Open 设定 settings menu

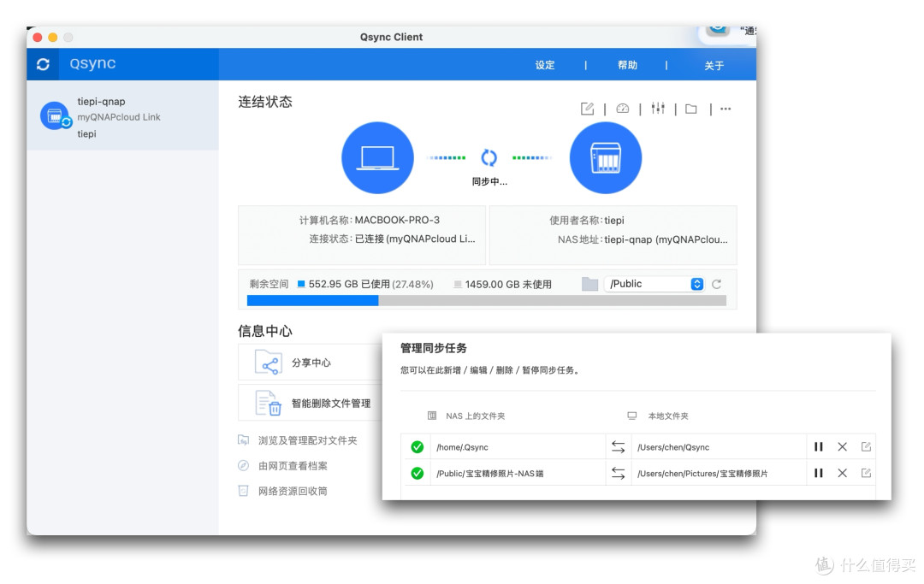tap(544, 65)
